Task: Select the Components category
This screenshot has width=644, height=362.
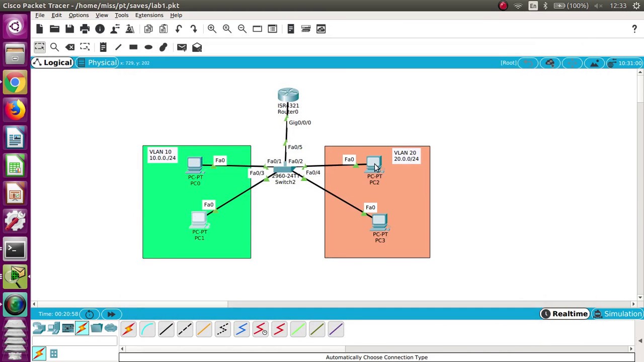Action: point(67,328)
